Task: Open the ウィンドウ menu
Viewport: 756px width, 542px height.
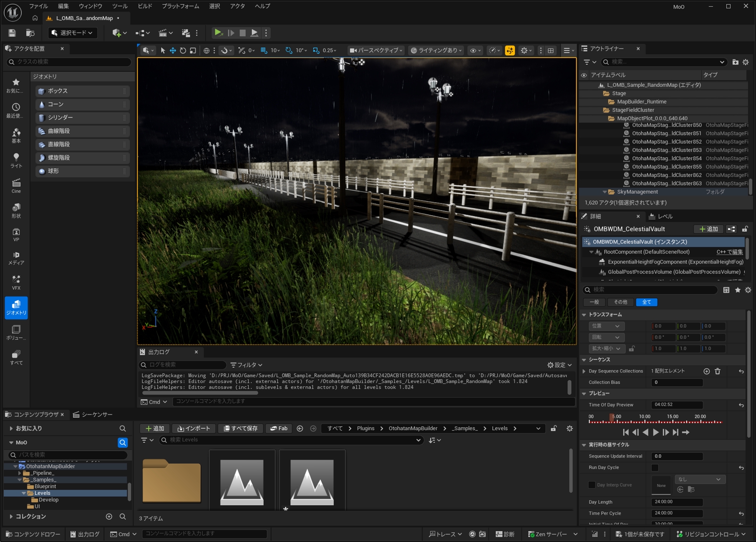Action: [90, 6]
